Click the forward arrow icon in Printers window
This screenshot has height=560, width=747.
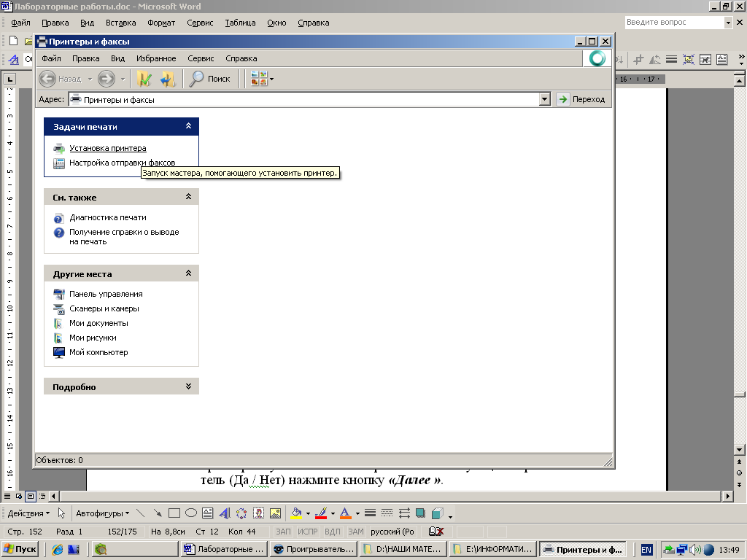click(107, 79)
